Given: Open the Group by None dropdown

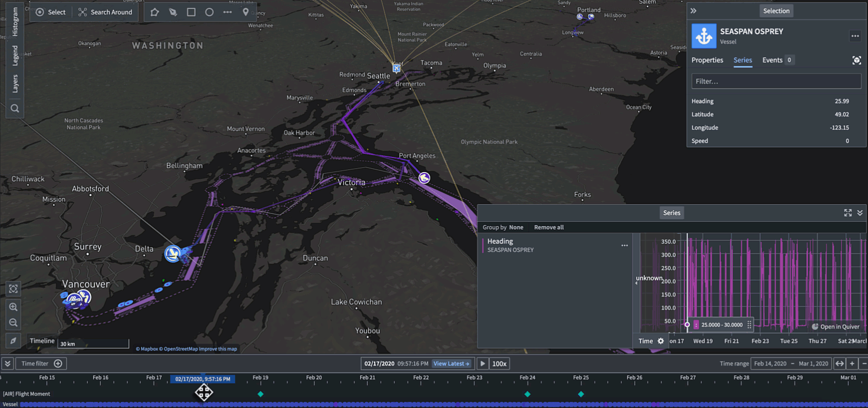Looking at the screenshot, I should [x=503, y=227].
